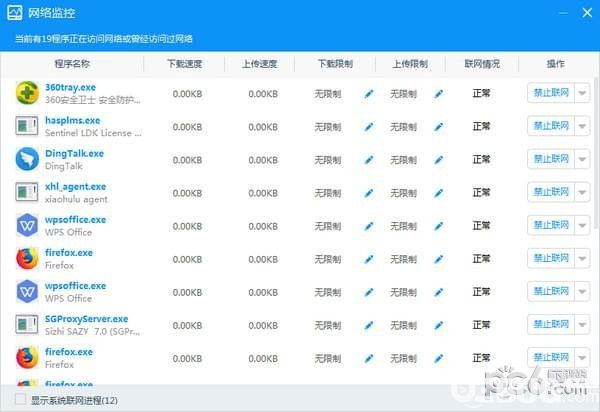Block network for xhl_agent.exe via 禁止联网
The height and width of the screenshot is (412, 600).
coord(551,192)
